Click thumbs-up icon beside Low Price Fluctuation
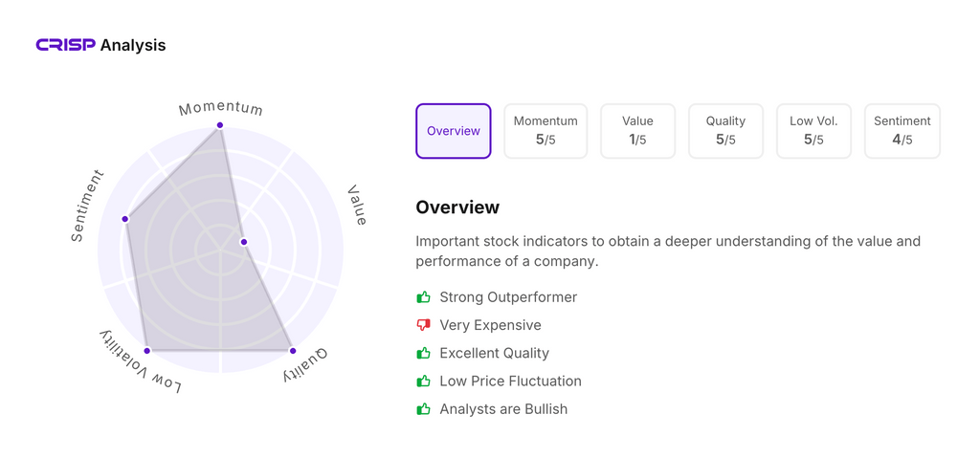980x458 pixels. click(423, 381)
